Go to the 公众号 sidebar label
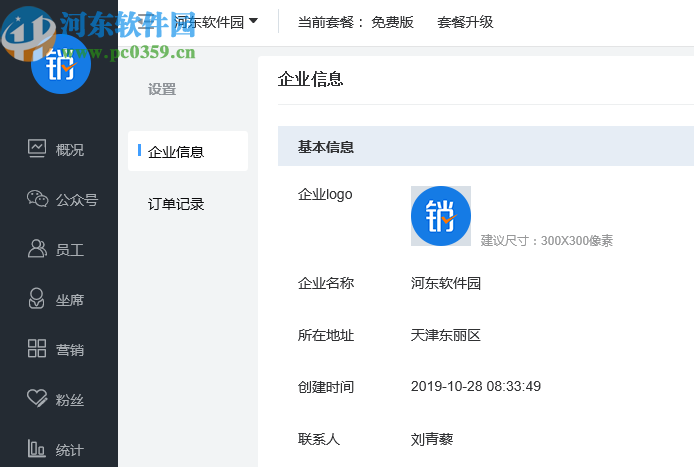The width and height of the screenshot is (694, 467). (77, 200)
